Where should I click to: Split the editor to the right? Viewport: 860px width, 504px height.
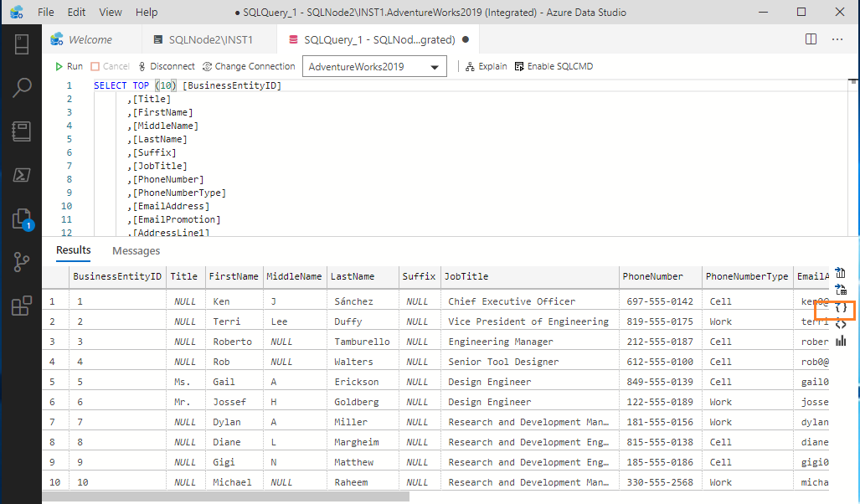pos(811,39)
